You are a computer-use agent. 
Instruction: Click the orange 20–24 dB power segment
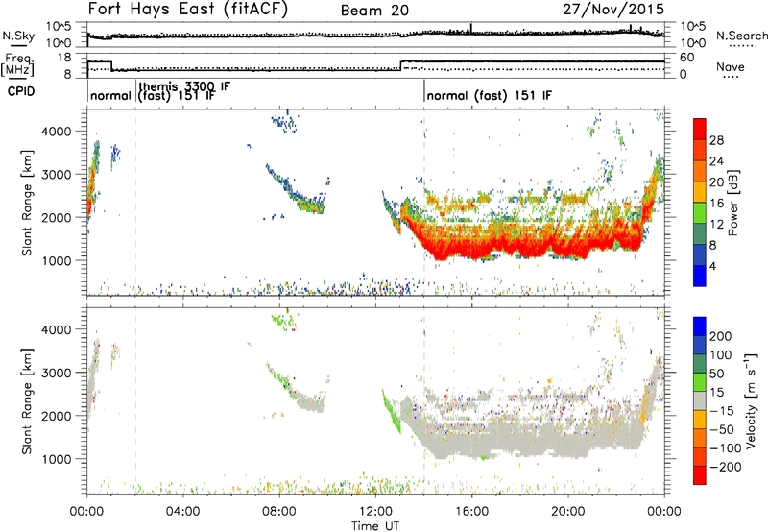(700, 170)
